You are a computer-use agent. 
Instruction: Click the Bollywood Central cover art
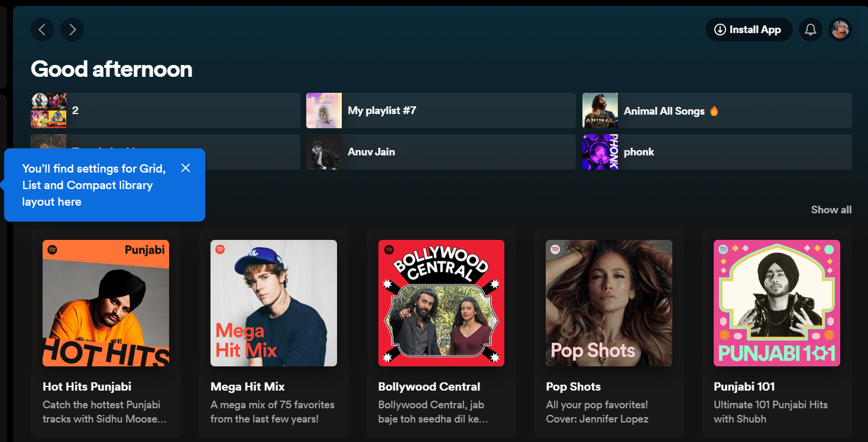point(441,303)
